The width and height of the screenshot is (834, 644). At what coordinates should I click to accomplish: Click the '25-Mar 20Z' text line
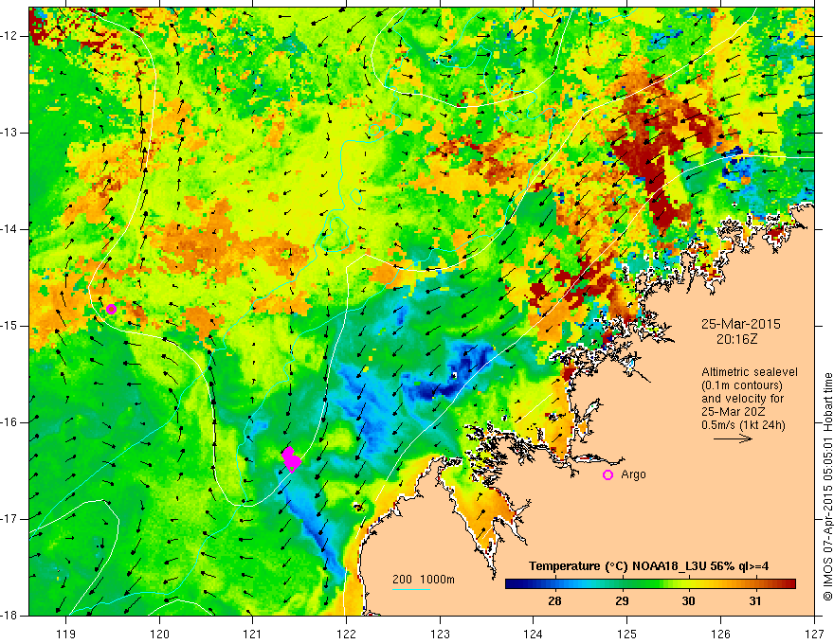733,412
